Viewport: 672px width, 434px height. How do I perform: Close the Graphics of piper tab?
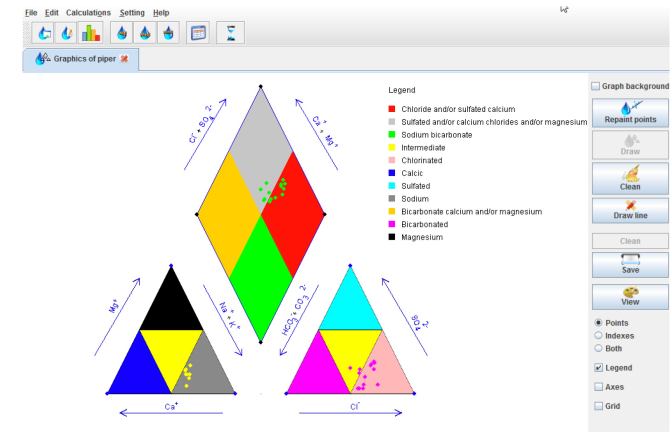coord(125,59)
